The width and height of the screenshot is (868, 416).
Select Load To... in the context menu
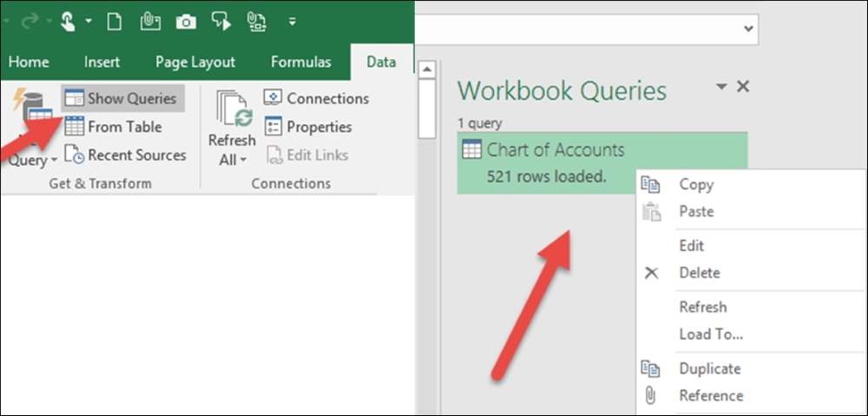click(711, 334)
